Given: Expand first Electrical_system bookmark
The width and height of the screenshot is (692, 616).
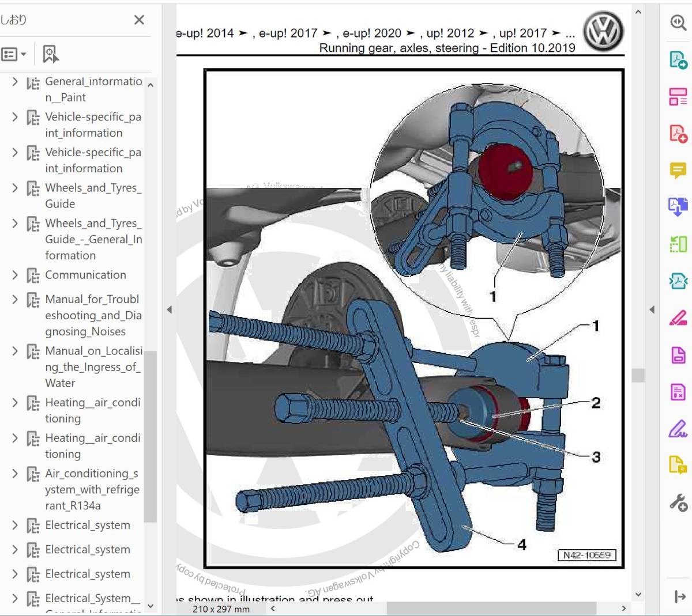Looking at the screenshot, I should tap(15, 526).
